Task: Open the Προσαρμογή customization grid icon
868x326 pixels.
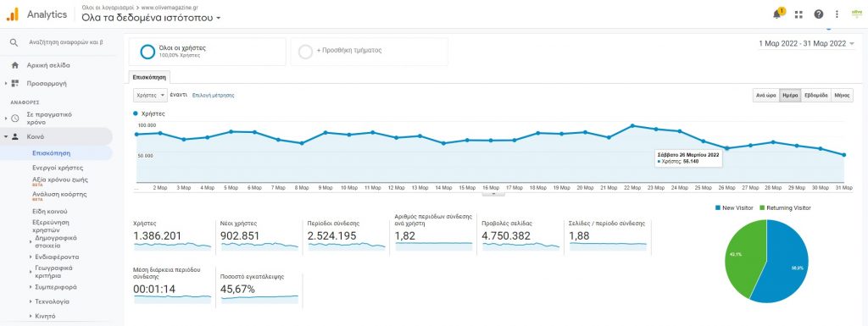Action: (x=15, y=84)
